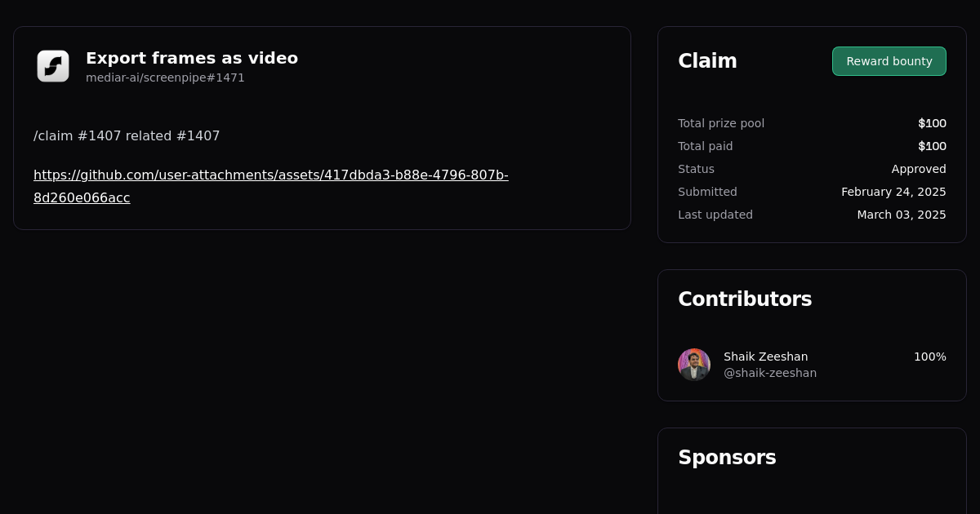Click the submitted date February 24, 2025
Image resolution: width=980 pixels, height=514 pixels.
893,192
